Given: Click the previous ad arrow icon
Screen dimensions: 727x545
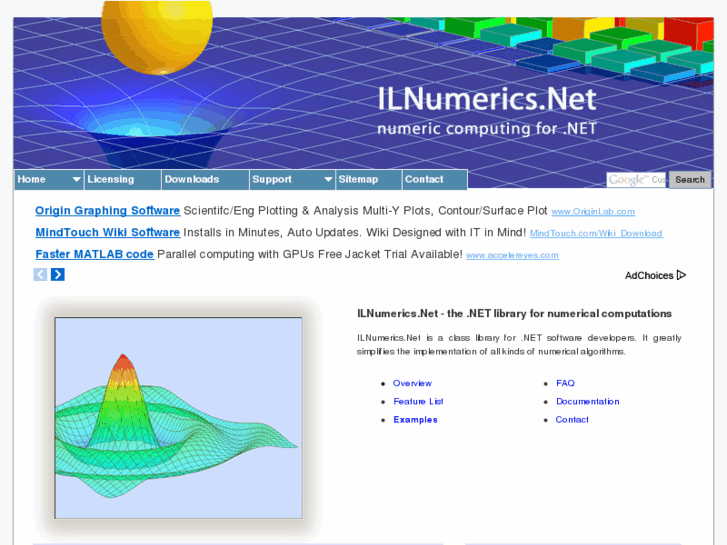Looking at the screenshot, I should pos(40,275).
